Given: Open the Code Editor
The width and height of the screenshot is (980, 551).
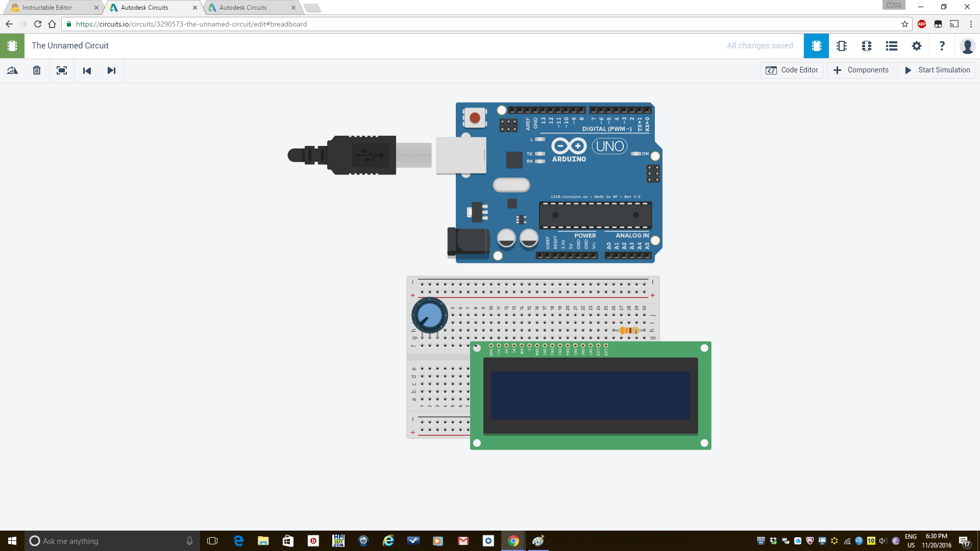Looking at the screenshot, I should coord(792,70).
